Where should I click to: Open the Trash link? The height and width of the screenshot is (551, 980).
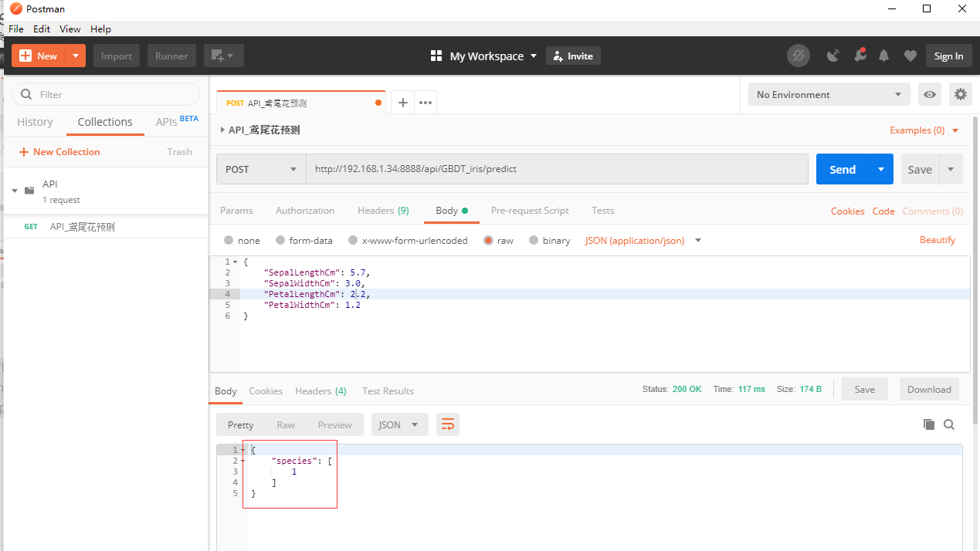click(x=179, y=152)
